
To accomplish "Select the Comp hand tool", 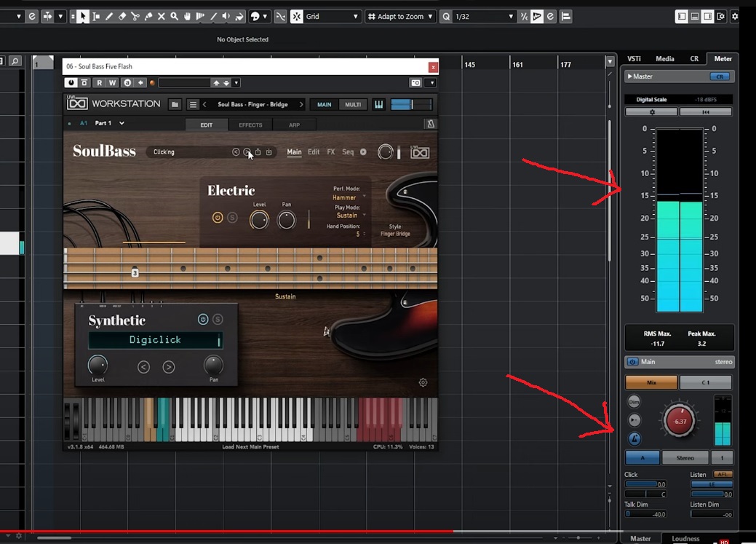I will pyautogui.click(x=187, y=17).
